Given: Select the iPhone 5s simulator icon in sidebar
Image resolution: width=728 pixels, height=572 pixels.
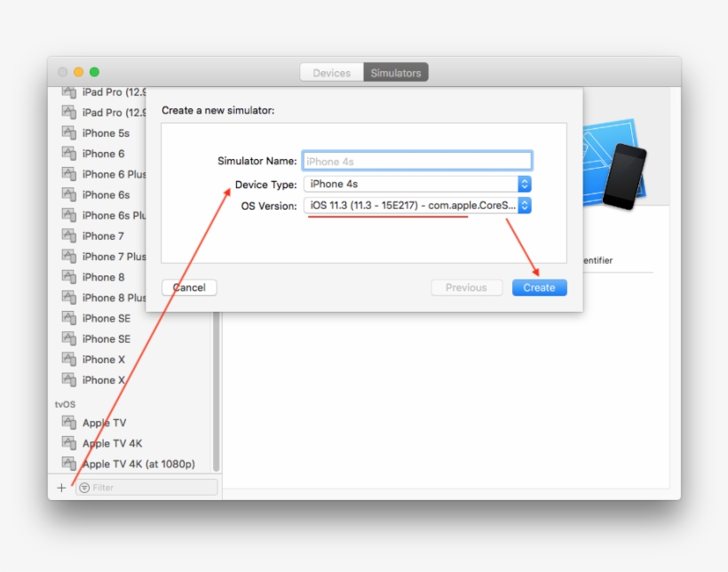Looking at the screenshot, I should pyautogui.click(x=69, y=132).
